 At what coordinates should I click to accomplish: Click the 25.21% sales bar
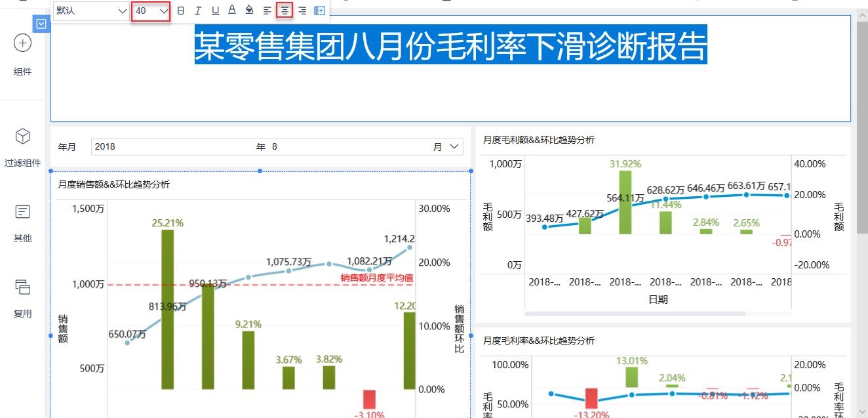[x=168, y=309]
